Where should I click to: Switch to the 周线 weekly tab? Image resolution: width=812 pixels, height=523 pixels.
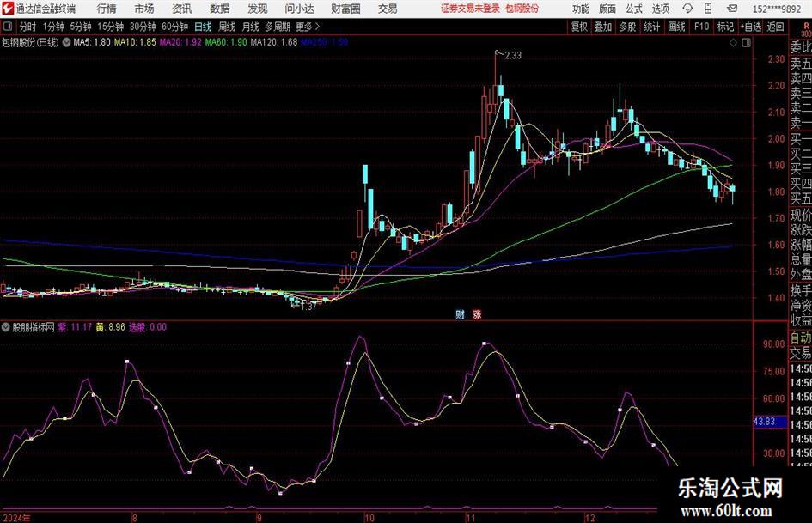tap(227, 27)
